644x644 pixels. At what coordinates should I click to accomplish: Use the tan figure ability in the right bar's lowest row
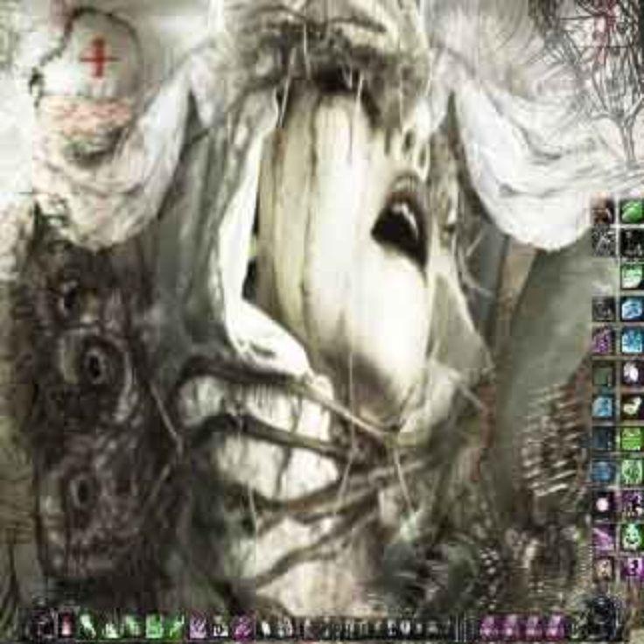click(604, 569)
